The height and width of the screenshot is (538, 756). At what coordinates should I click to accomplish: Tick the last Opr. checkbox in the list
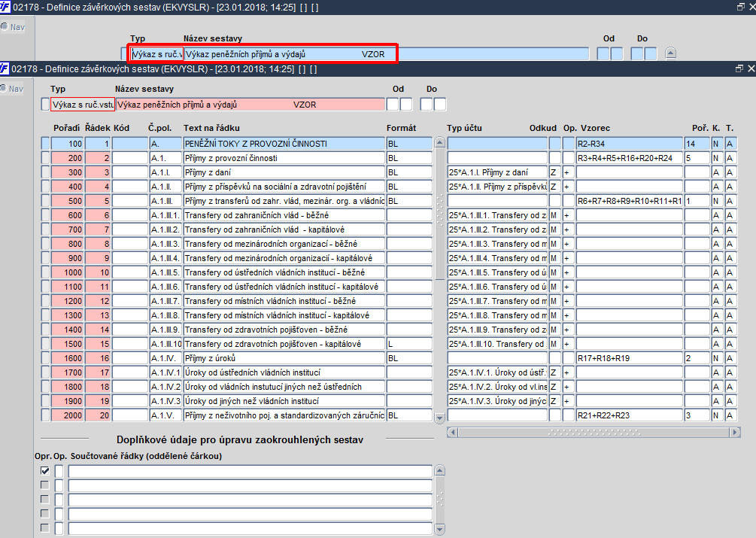[x=45, y=527]
